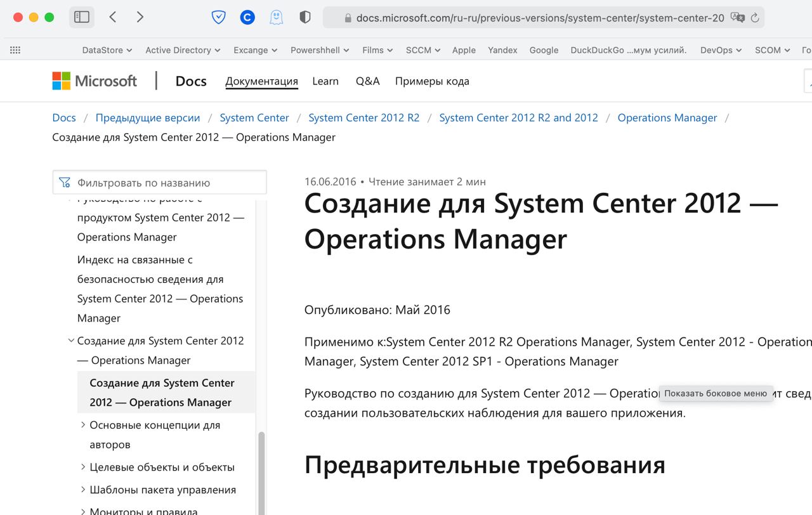Click the Docs brand link
Viewport: 812px width, 515px height.
point(191,81)
